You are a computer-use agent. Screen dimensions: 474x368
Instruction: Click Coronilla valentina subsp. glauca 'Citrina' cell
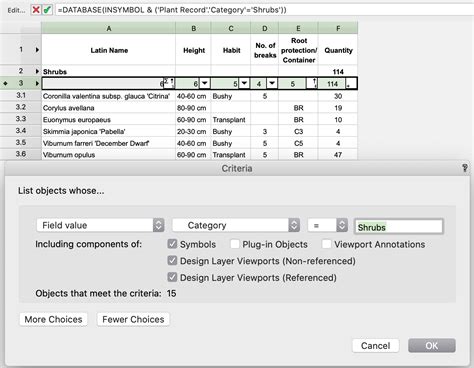coord(109,96)
